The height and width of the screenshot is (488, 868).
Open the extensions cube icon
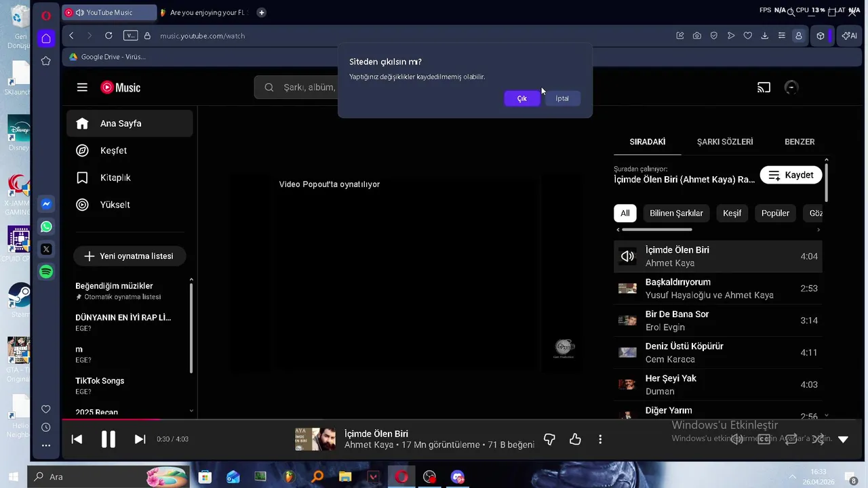click(821, 36)
